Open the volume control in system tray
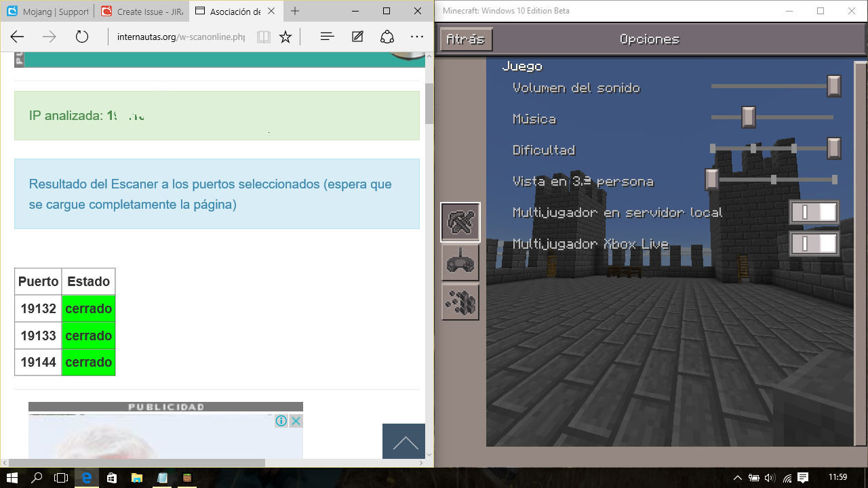The height and width of the screenshot is (488, 868). pos(771,478)
